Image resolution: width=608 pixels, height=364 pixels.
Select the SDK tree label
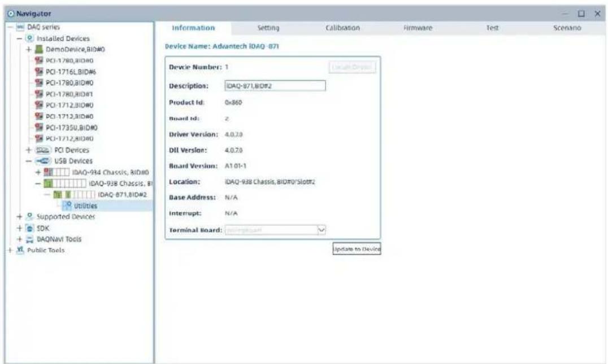tap(43, 228)
